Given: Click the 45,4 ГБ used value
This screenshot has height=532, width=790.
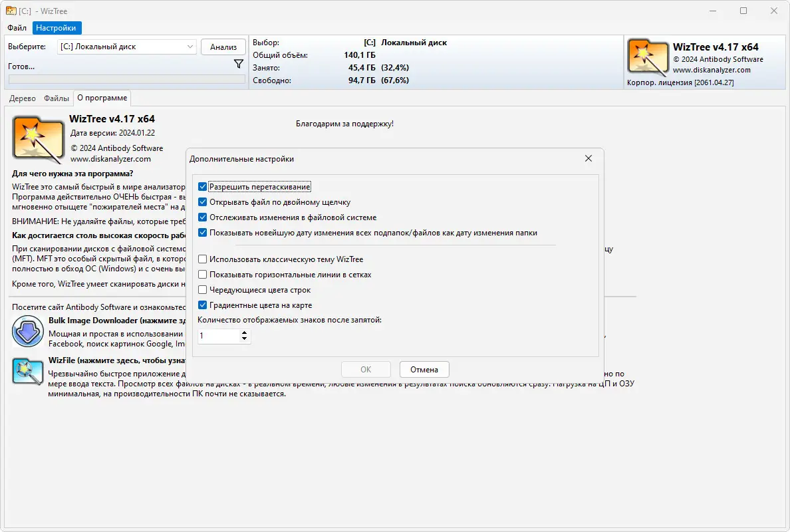Looking at the screenshot, I should (x=362, y=68).
